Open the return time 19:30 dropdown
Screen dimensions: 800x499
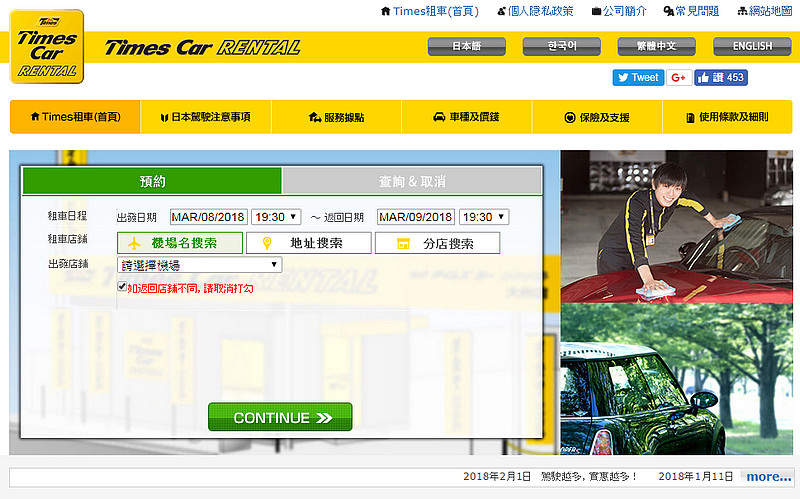[484, 217]
